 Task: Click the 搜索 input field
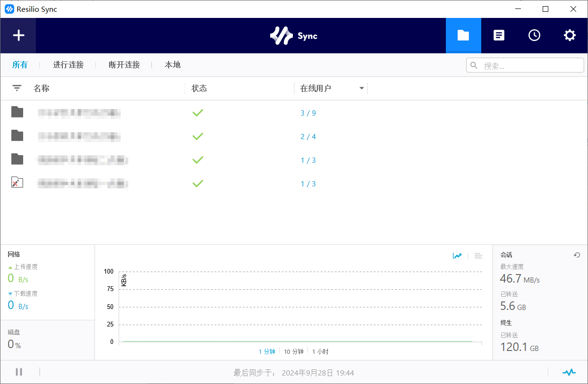(525, 65)
